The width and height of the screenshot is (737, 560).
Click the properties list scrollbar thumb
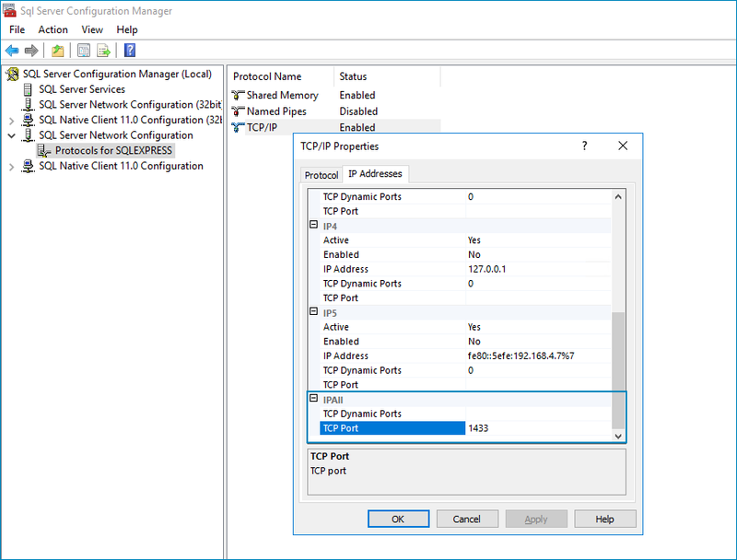coord(618,370)
